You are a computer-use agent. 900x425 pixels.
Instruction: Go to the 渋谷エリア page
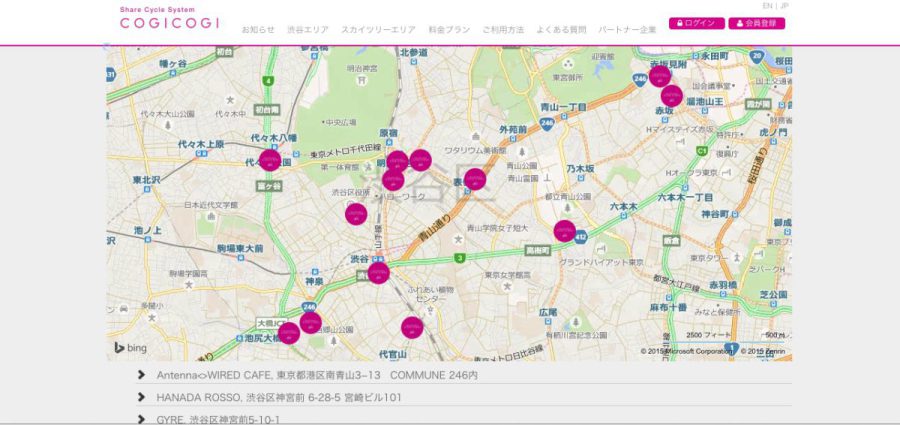308,30
